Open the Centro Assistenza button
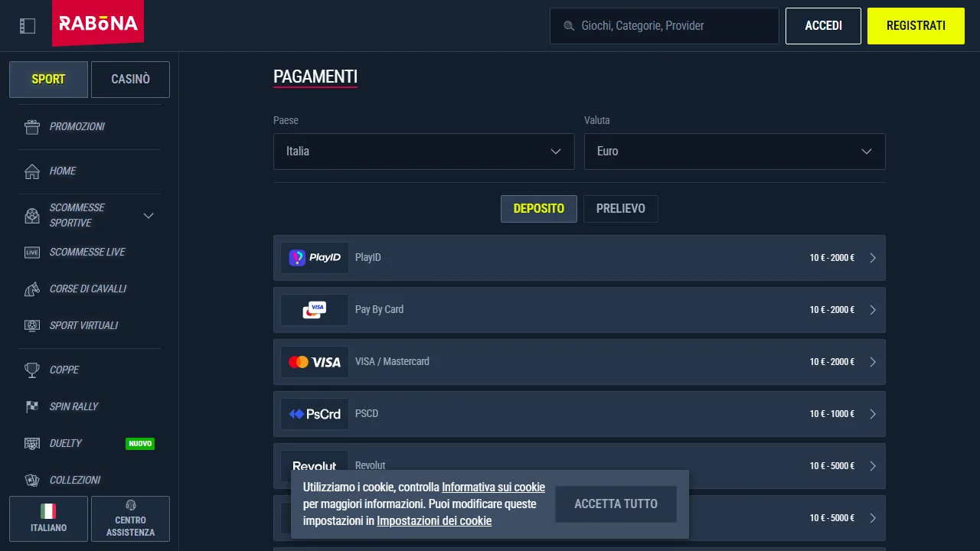 [130, 519]
